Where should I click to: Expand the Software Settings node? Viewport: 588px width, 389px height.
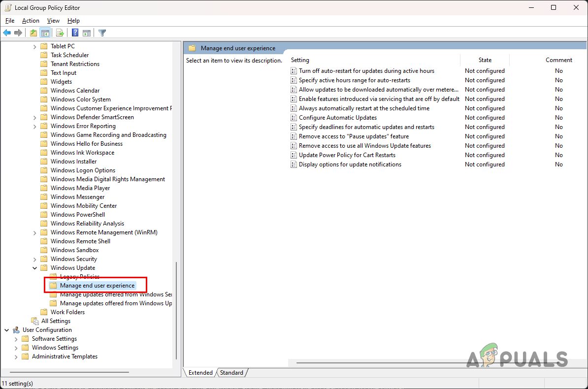(x=16, y=339)
